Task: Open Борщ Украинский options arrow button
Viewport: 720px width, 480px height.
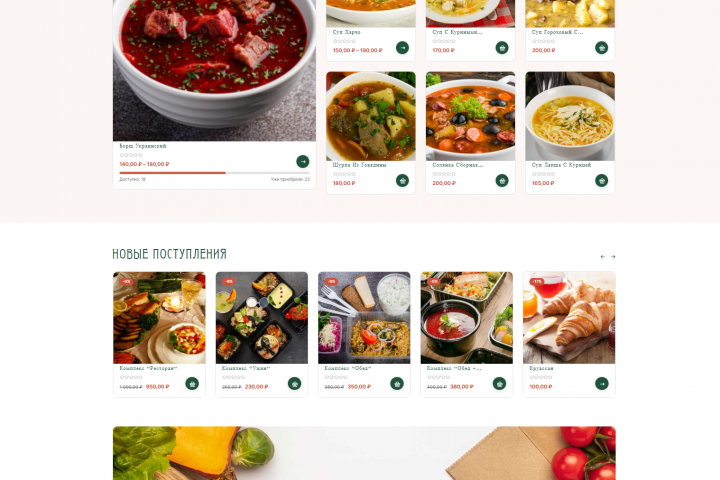Action: (303, 162)
